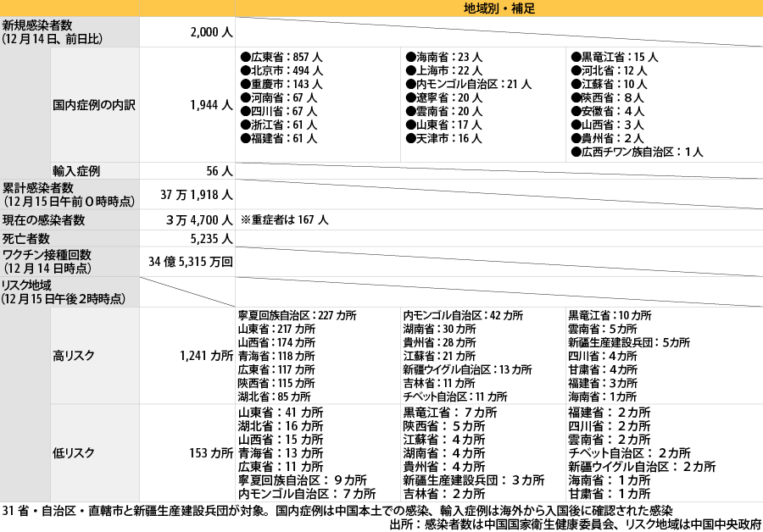763x532 pixels.
Task: Select the '重慶市:143人' entry
Action: (281, 85)
